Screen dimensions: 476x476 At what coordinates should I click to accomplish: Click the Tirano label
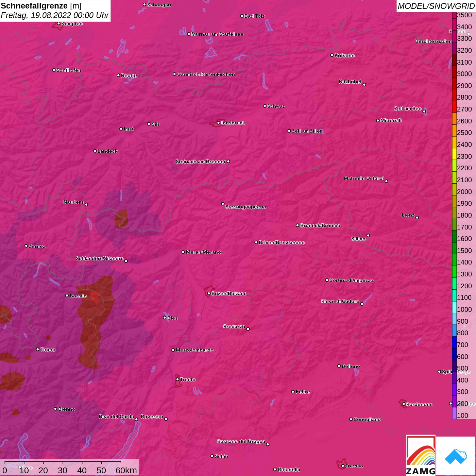48,350
